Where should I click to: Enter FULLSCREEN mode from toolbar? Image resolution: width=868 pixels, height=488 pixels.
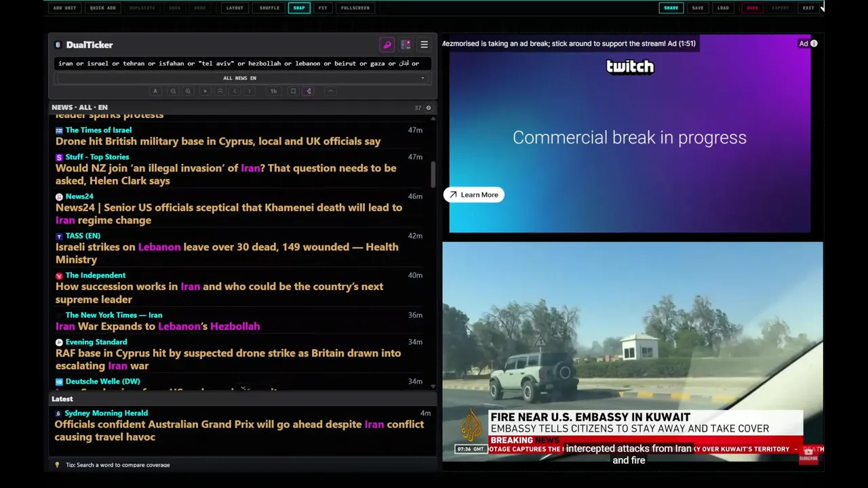[355, 8]
